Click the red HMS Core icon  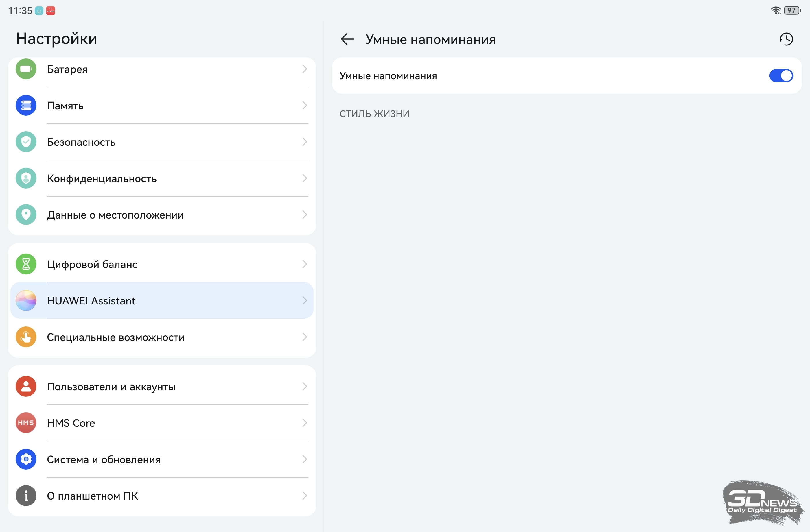[x=26, y=423]
